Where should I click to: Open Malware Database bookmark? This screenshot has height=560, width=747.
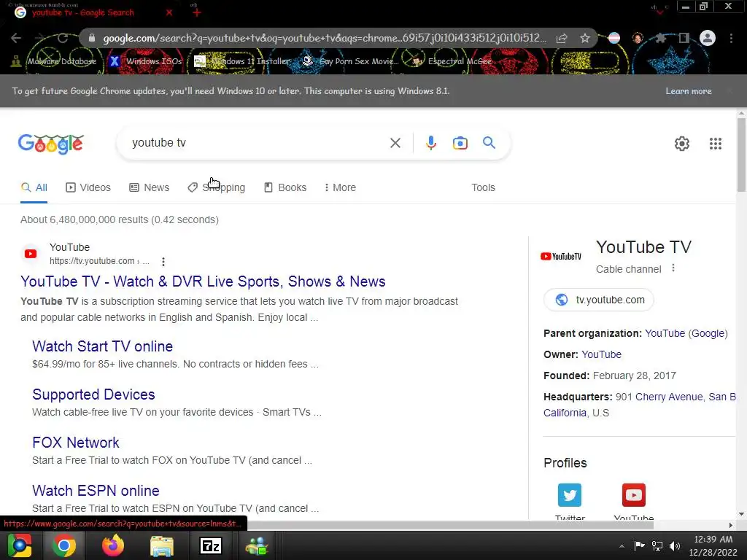click(x=54, y=61)
